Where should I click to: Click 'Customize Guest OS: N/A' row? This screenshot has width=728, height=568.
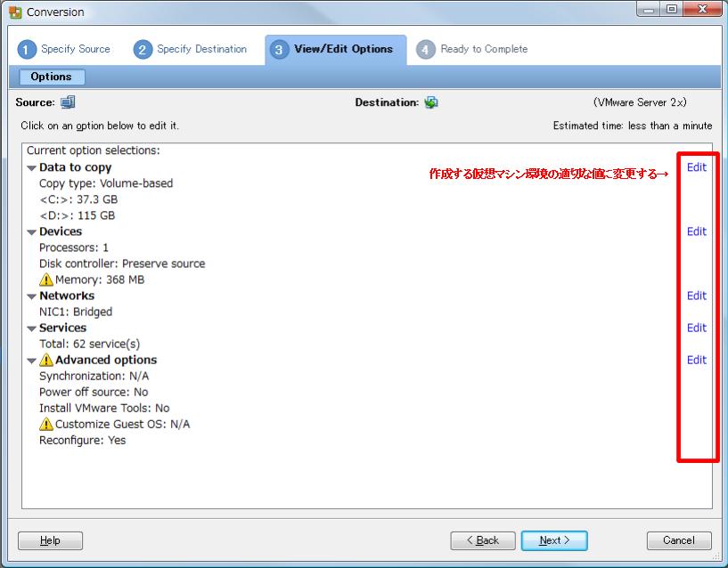click(123, 424)
